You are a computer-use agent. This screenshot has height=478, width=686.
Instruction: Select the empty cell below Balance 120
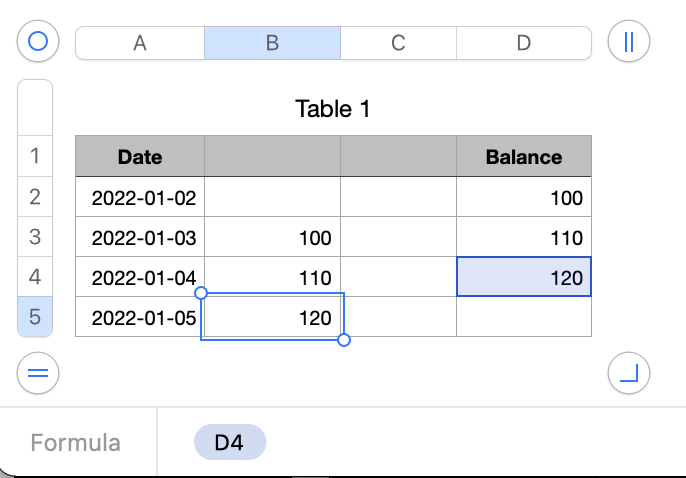click(x=524, y=317)
